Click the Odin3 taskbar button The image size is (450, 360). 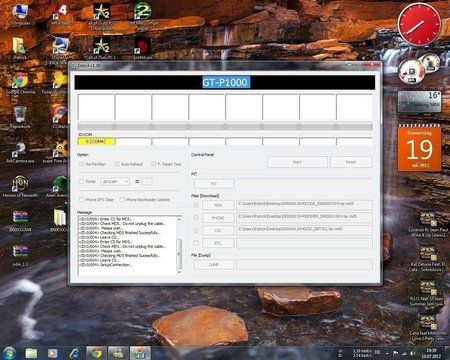(x=140, y=353)
